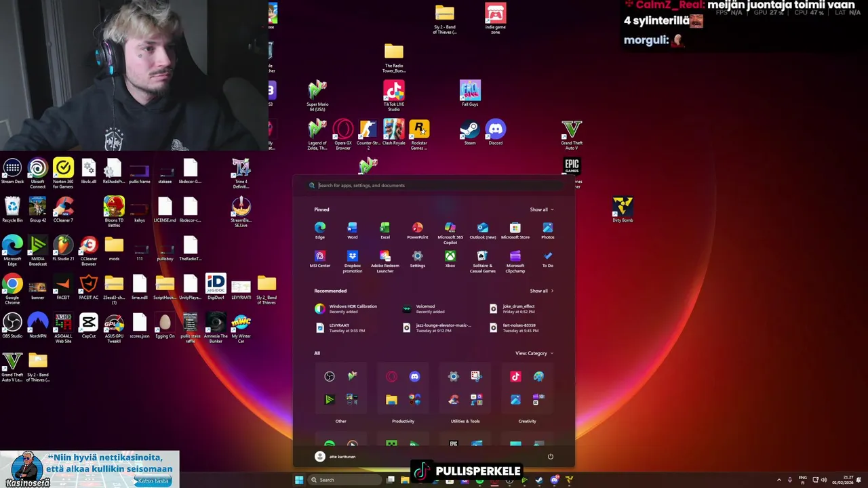
Task: Expand Show all for recommended items
Action: pyautogui.click(x=542, y=291)
